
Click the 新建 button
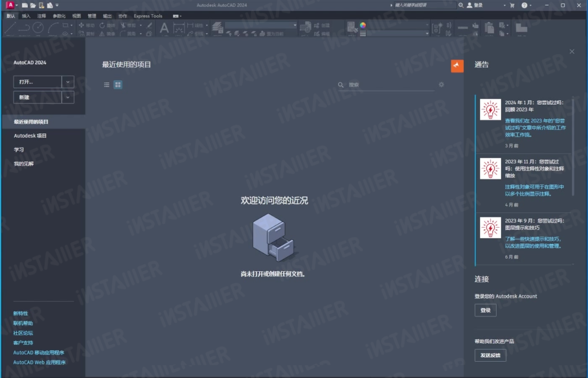[x=38, y=97]
